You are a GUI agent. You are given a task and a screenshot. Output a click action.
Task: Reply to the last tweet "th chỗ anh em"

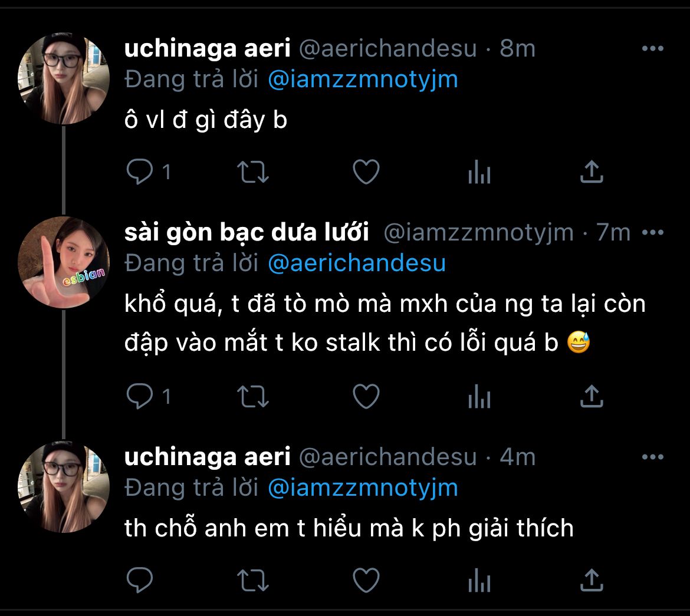140,581
